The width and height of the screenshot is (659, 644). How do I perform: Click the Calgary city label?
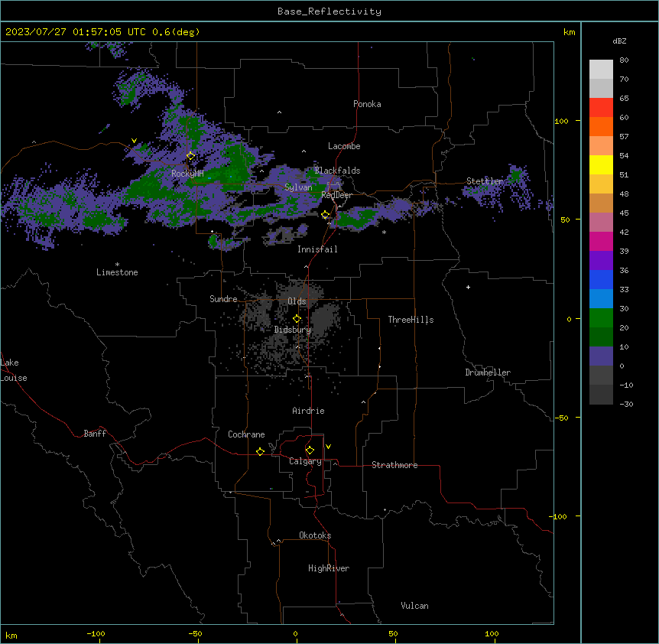(305, 461)
